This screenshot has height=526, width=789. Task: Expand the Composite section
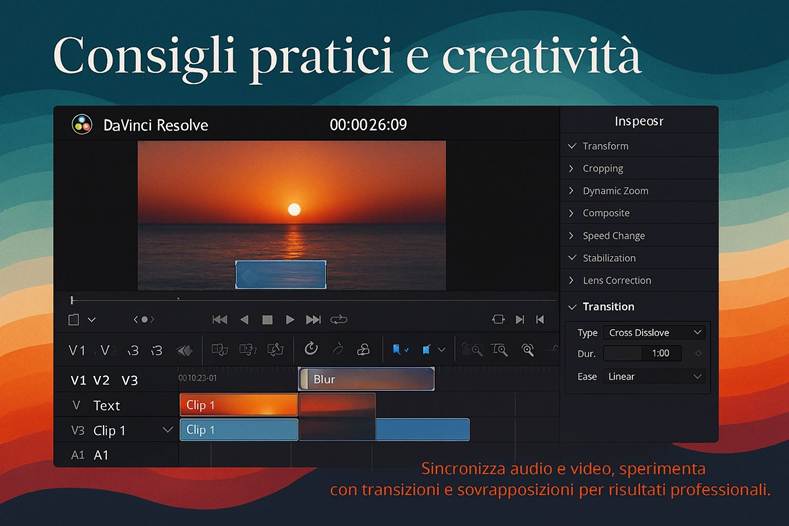click(x=571, y=213)
